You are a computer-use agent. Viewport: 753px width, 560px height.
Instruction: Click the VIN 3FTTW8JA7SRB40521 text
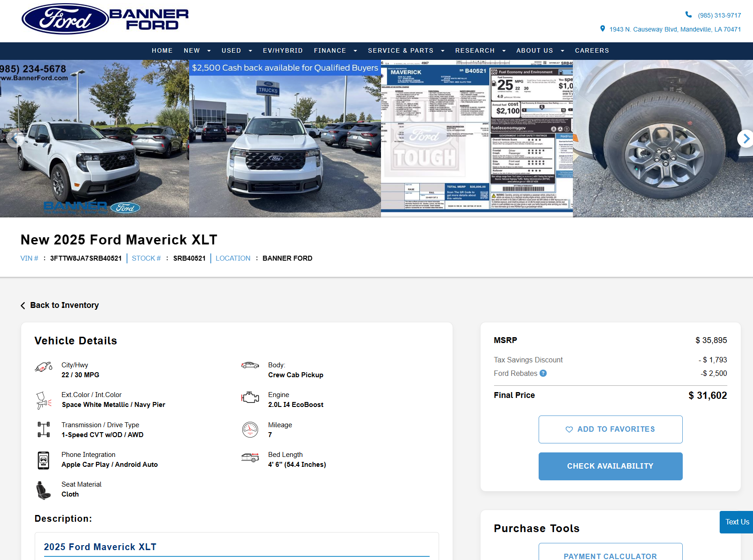[x=86, y=258]
